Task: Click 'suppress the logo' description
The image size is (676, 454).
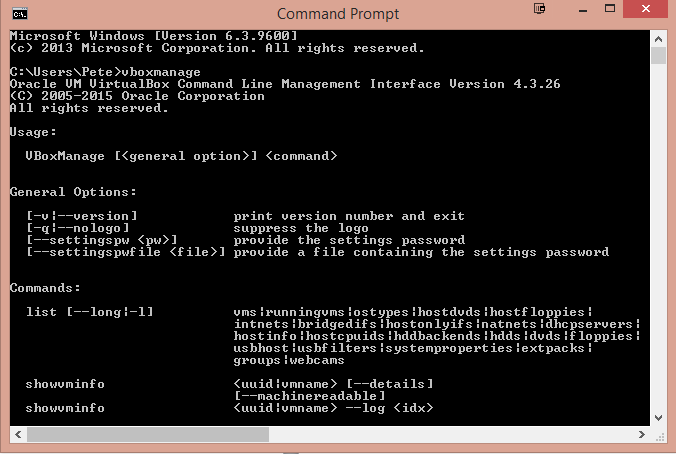Action: click(x=301, y=228)
